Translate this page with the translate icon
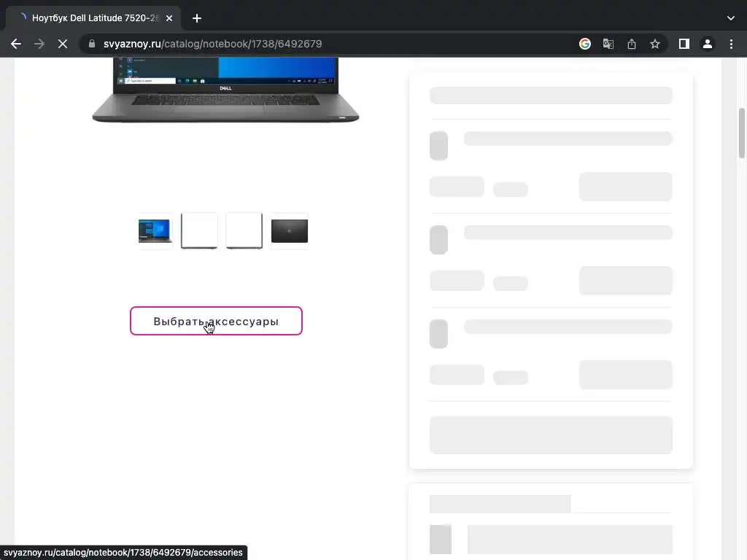Screen dimensions: 747x560 [x=608, y=44]
